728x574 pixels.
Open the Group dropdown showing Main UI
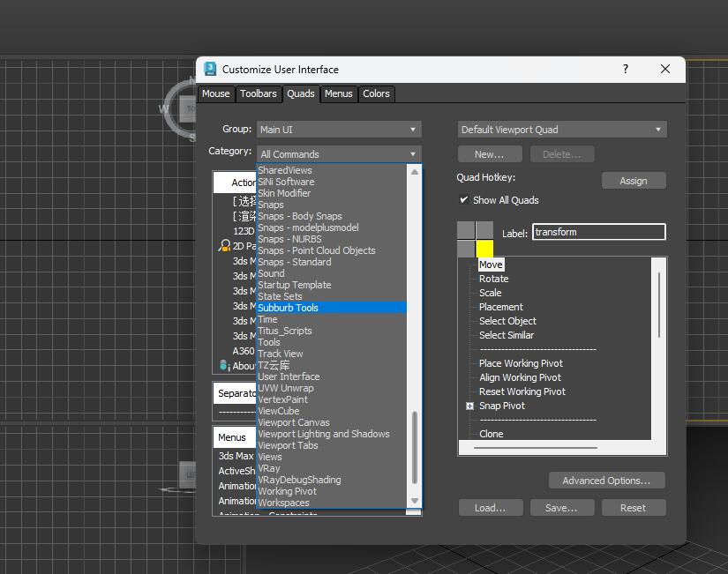[339, 130]
